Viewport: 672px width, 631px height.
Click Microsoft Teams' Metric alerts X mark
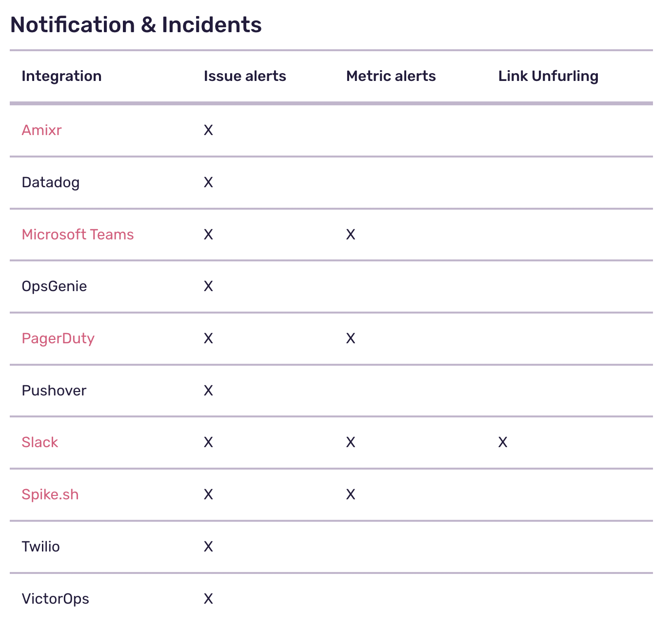351,235
